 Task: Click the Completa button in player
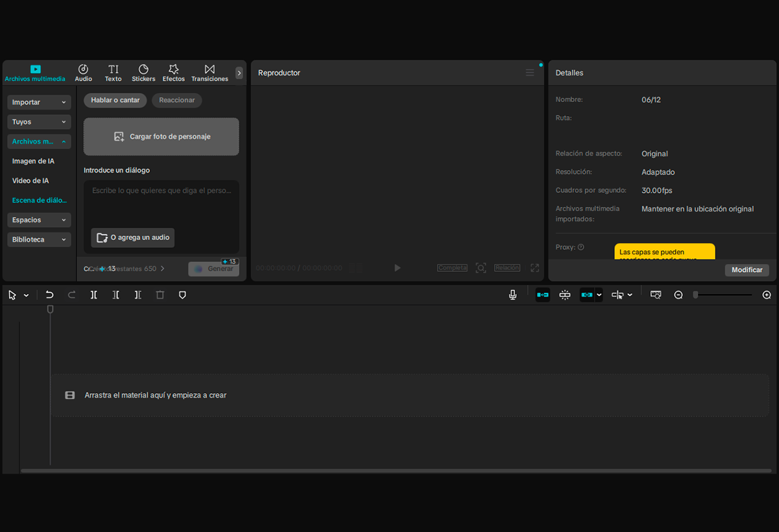click(x=452, y=268)
